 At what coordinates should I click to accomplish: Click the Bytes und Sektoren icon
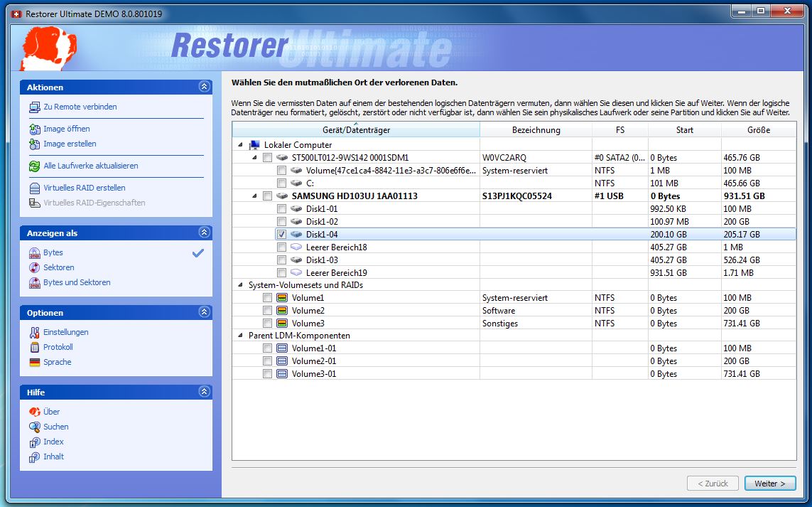(35, 282)
